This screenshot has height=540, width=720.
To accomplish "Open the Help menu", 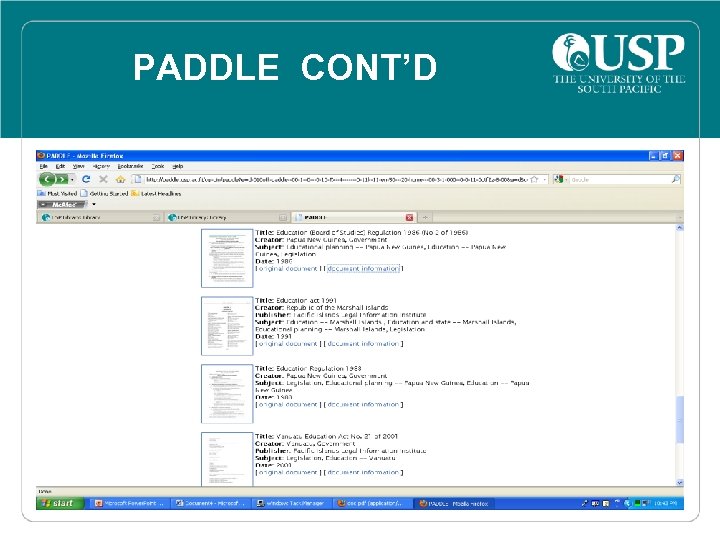I will [178, 166].
